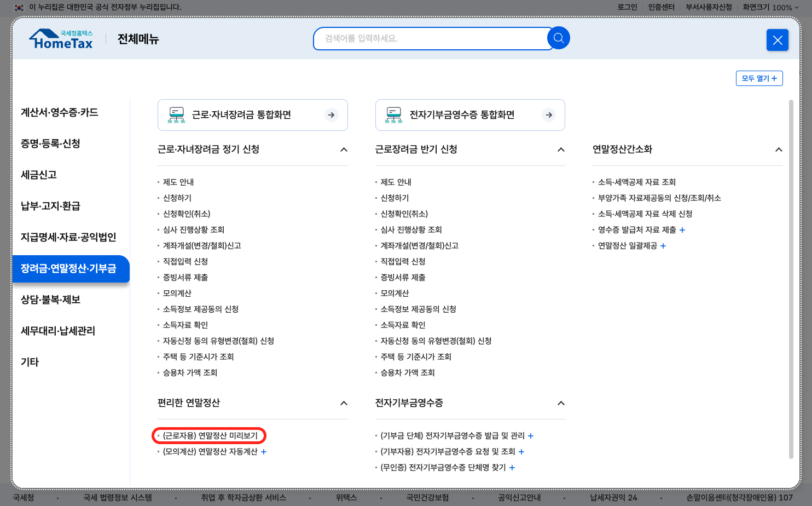Click the HomeTax logo icon

coord(60,38)
